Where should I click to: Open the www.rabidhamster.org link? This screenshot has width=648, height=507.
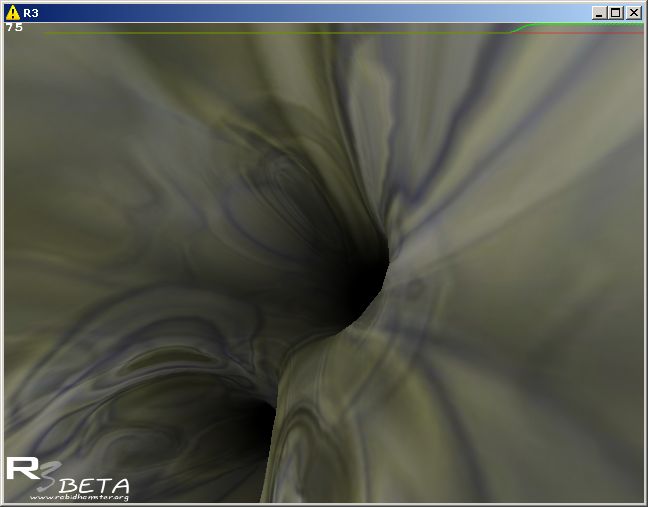(80, 495)
